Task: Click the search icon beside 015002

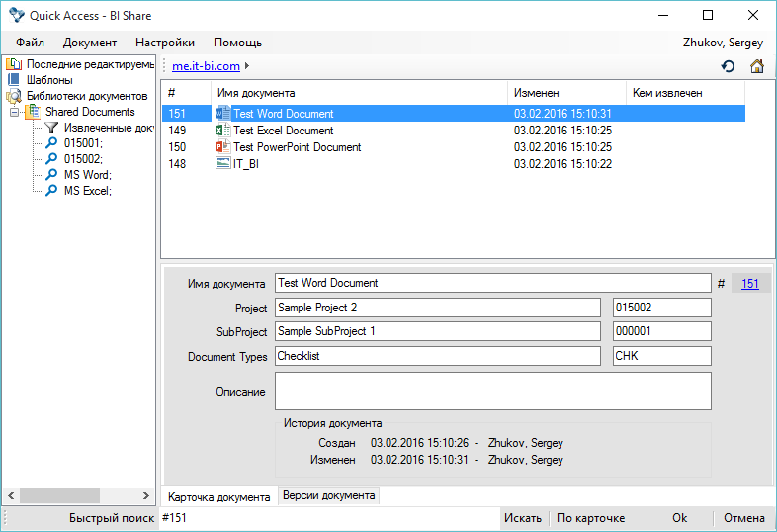Action: click(x=51, y=159)
